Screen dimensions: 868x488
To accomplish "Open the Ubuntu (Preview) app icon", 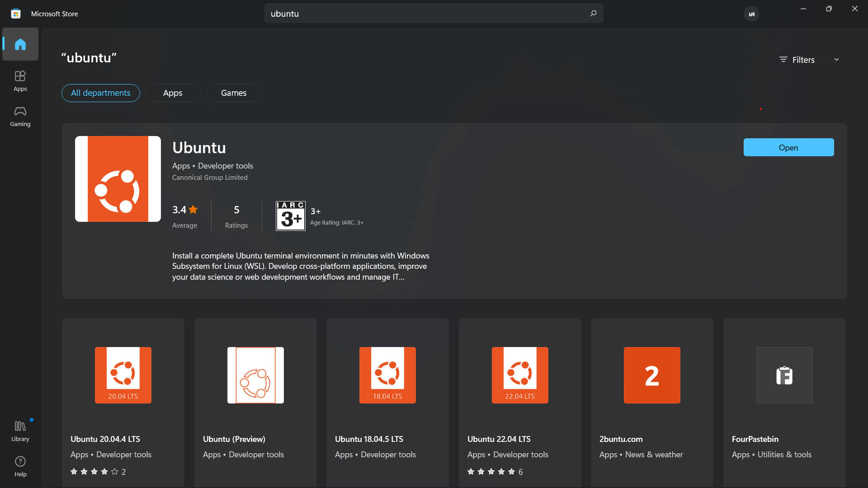I will click(255, 375).
